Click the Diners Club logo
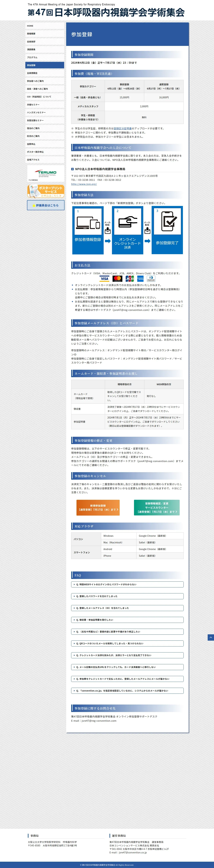 [151, 279]
